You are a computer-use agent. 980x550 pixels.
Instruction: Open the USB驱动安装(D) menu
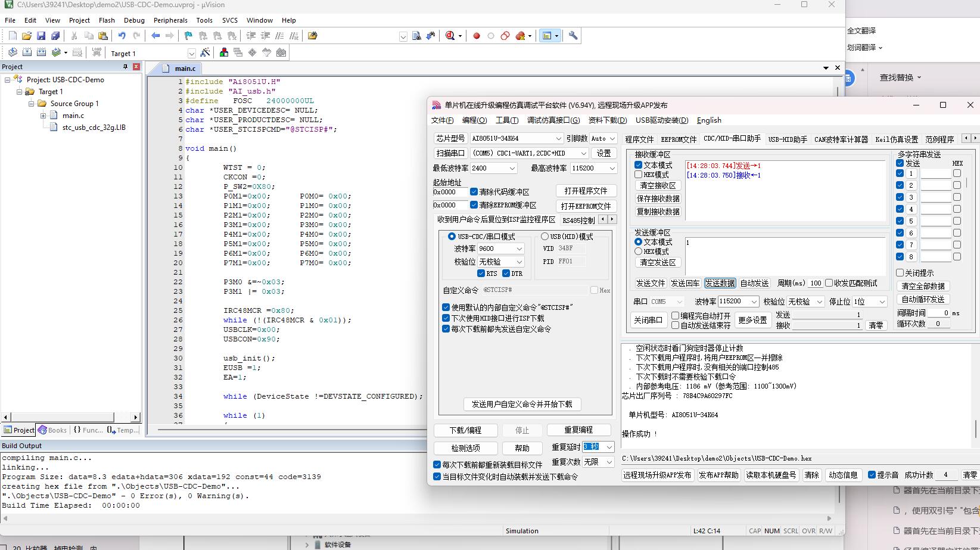click(x=662, y=120)
